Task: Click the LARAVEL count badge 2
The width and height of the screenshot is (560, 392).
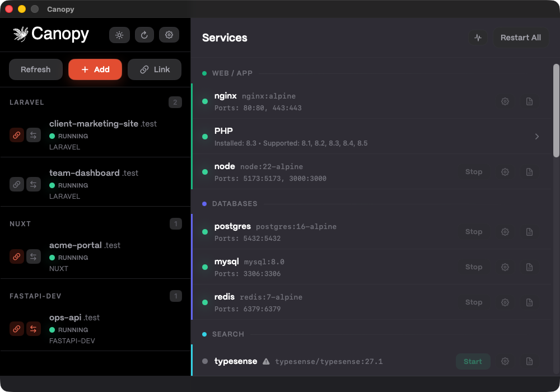Action: point(175,102)
